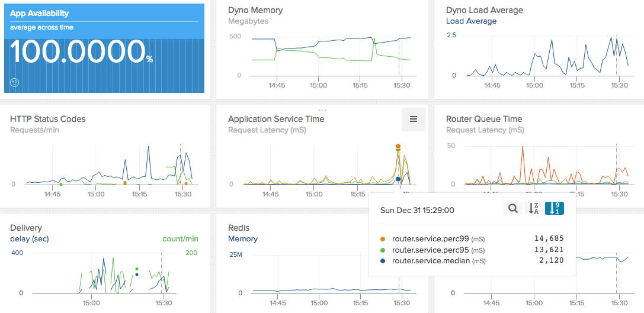Screen dimensions: 644x313
Task: Click the blue median marker on Application Service Time
Action: [398, 179]
